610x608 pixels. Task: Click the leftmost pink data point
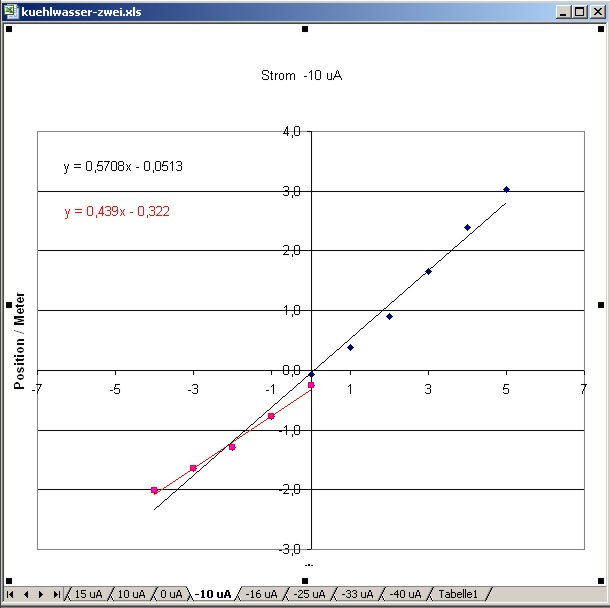154,490
